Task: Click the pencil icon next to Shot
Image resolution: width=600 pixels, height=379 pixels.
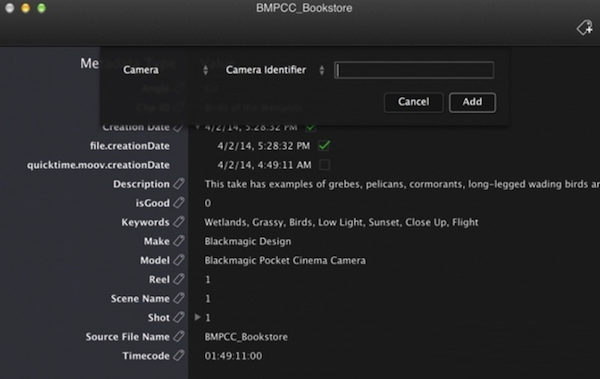Action: 179,317
